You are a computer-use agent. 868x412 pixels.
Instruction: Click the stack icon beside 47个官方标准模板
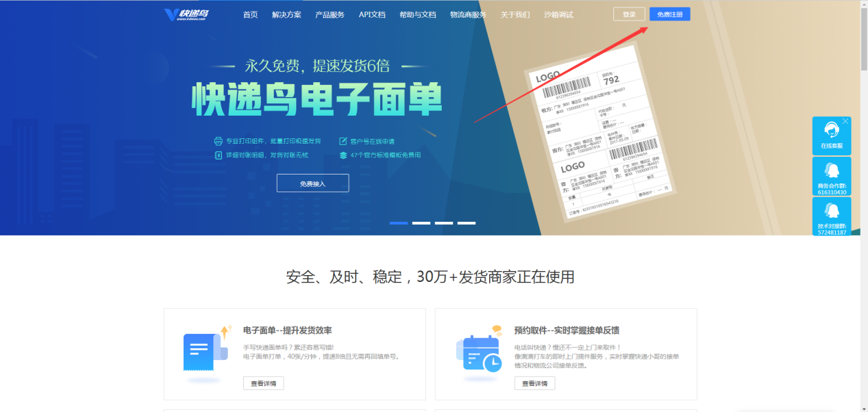click(x=343, y=155)
